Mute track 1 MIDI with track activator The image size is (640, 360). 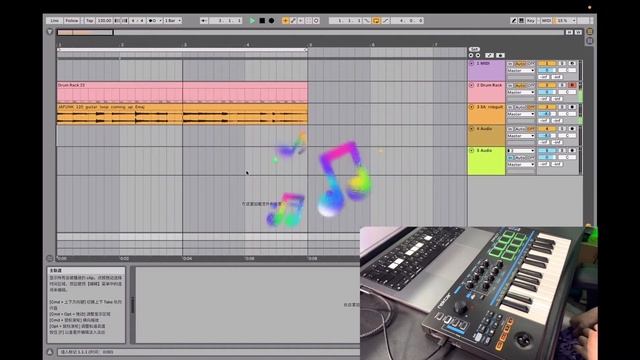pos(547,64)
